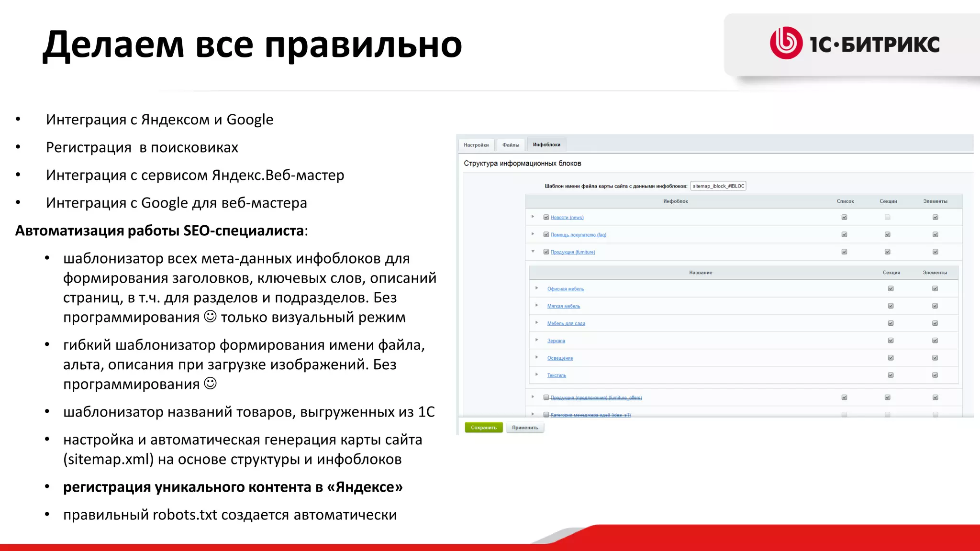Click the Применить button
Screen dimensions: 980x551
point(525,428)
